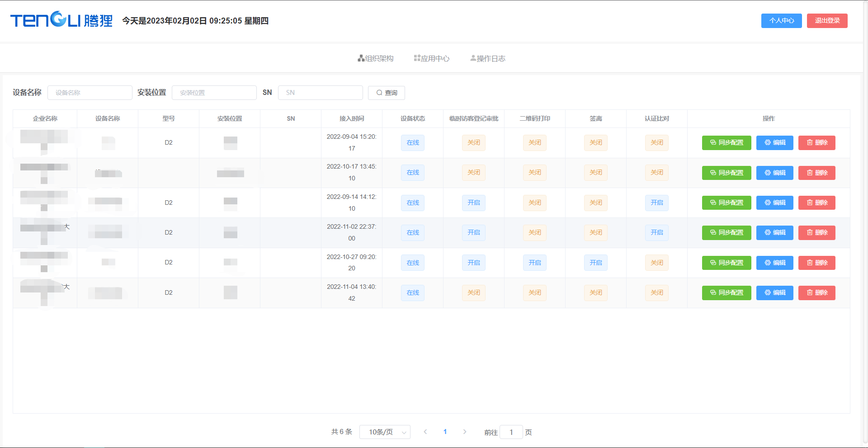The image size is (868, 448).
Task: Click 同步配置 for the 2022-11-04 13:40 device
Action: (x=726, y=292)
